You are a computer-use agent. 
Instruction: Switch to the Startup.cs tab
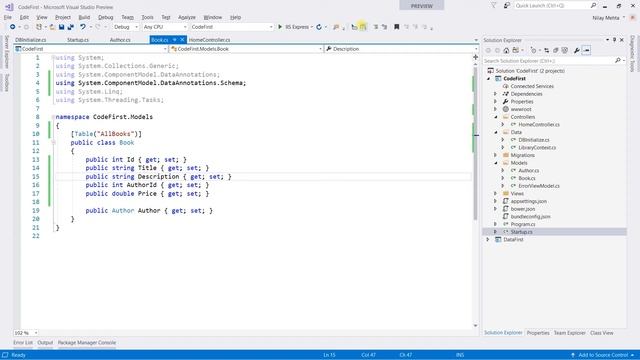(78, 40)
